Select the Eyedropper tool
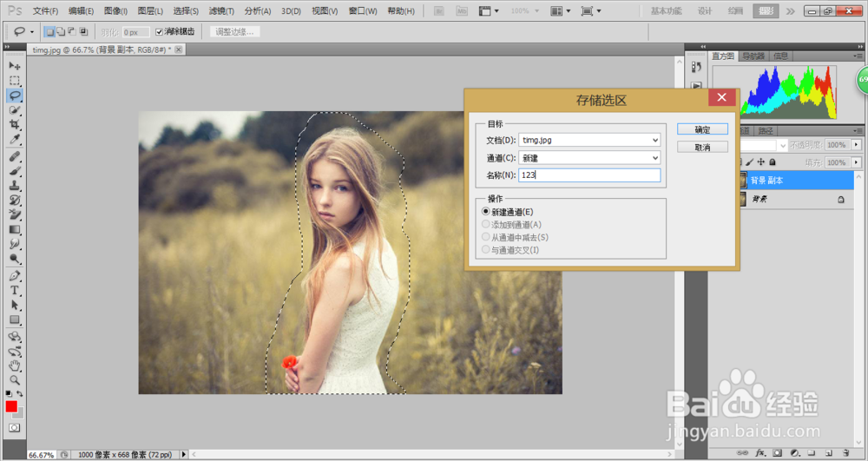868x461 pixels. click(15, 140)
